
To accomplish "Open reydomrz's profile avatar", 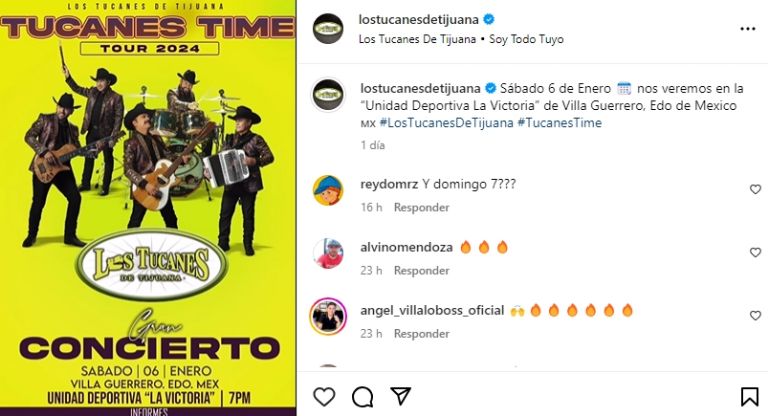I will [x=328, y=190].
